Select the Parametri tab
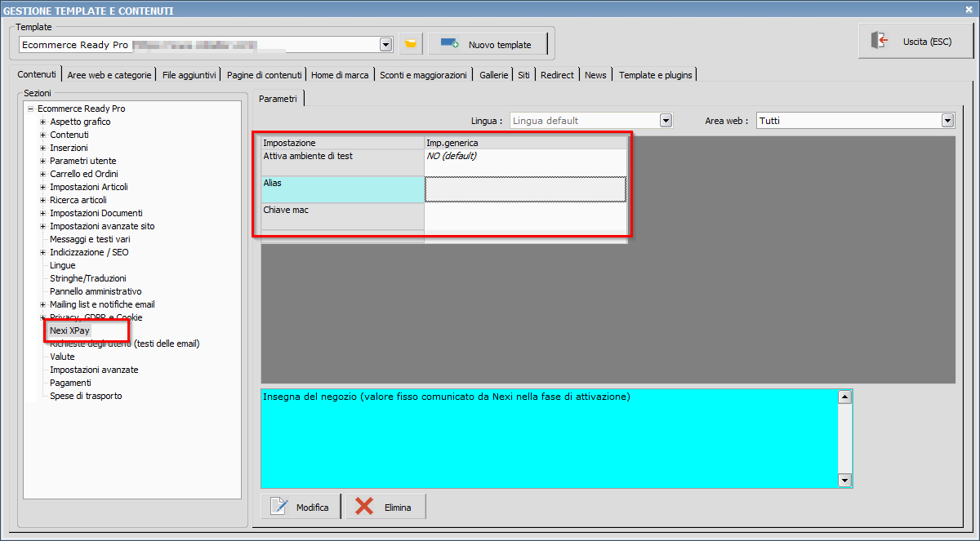980x541 pixels. click(278, 99)
